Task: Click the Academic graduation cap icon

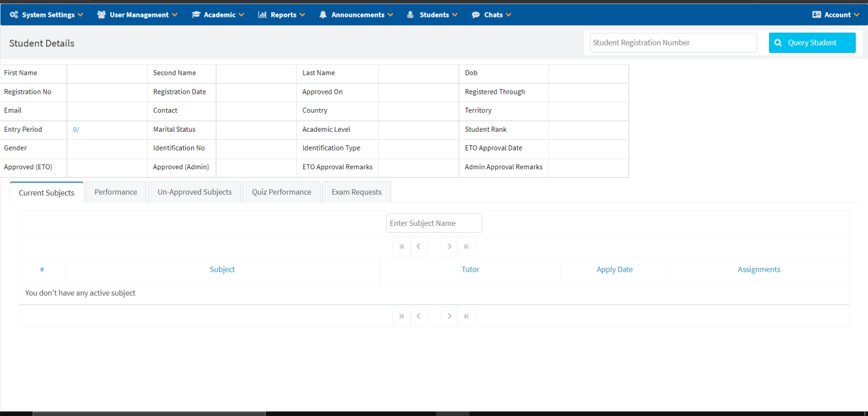Action: (196, 15)
